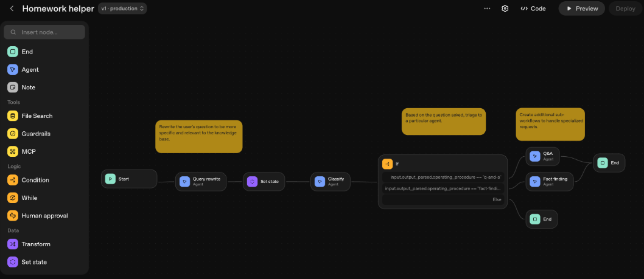Image resolution: width=644 pixels, height=279 pixels.
Task: Pick the Transform data node
Action: click(35, 244)
